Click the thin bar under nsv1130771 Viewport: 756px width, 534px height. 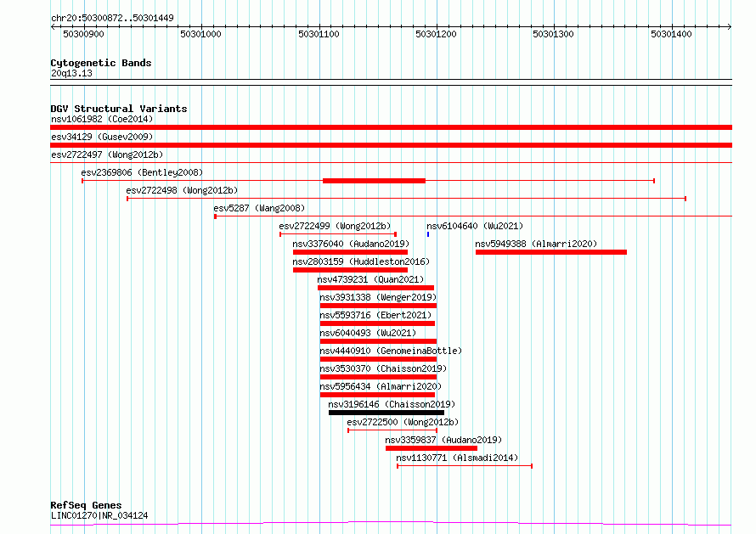(465, 466)
